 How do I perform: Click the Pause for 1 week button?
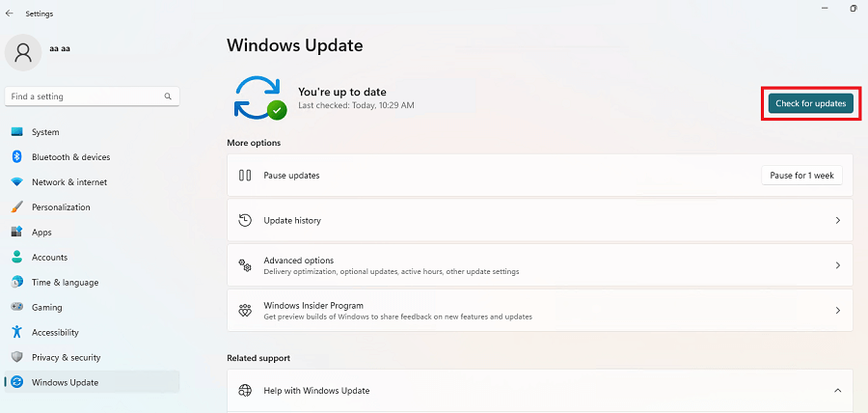[801, 176]
